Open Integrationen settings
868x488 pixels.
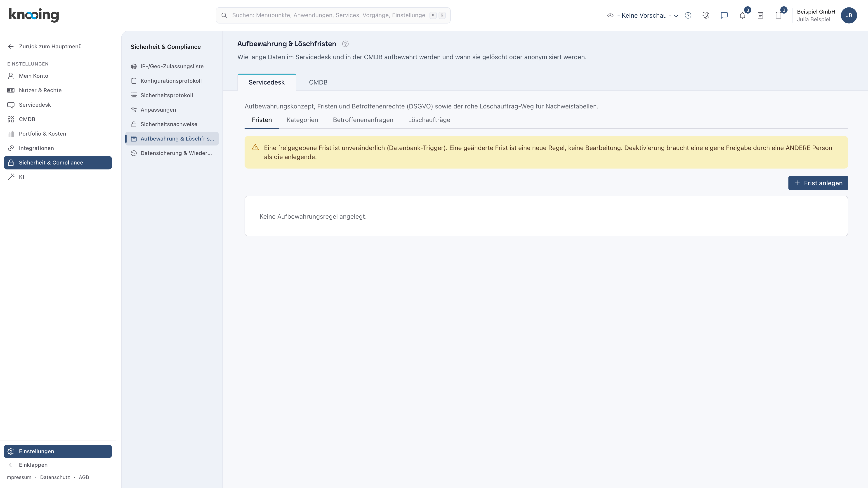click(58, 148)
